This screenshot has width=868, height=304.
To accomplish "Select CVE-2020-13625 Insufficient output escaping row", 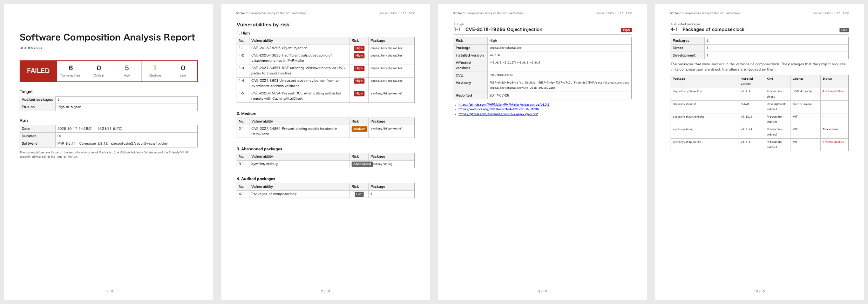I will [x=325, y=58].
